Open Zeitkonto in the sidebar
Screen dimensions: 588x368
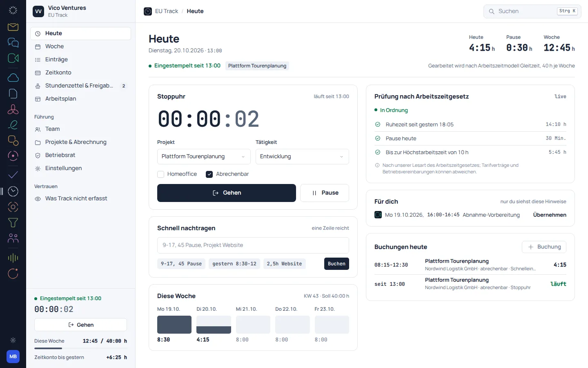pyautogui.click(x=80, y=73)
